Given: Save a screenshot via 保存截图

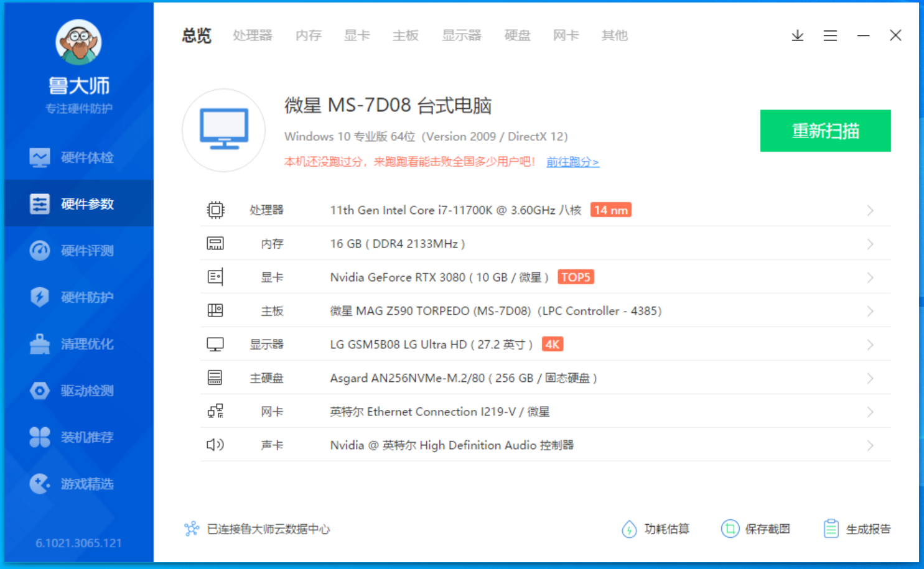Looking at the screenshot, I should (x=755, y=529).
